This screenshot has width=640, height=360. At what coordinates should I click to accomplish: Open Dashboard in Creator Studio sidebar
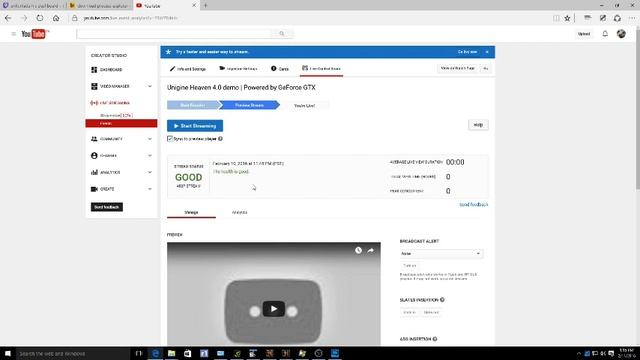pyautogui.click(x=111, y=70)
